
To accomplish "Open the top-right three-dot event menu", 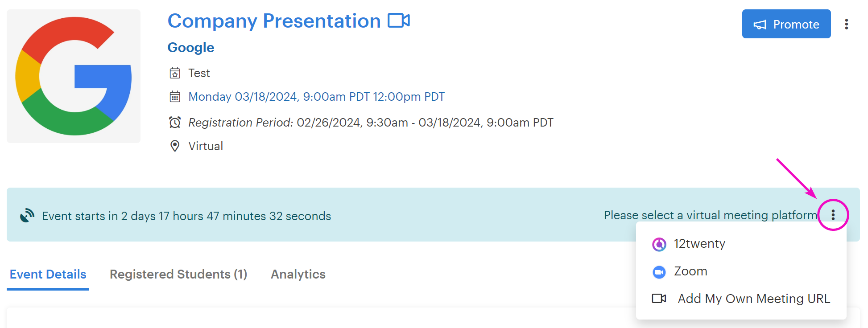I will (x=846, y=24).
